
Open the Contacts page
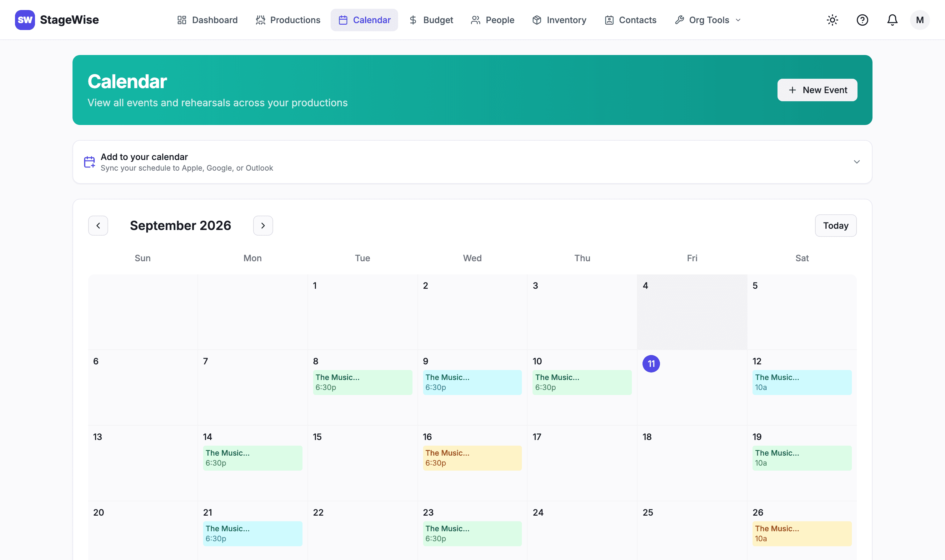(x=630, y=20)
